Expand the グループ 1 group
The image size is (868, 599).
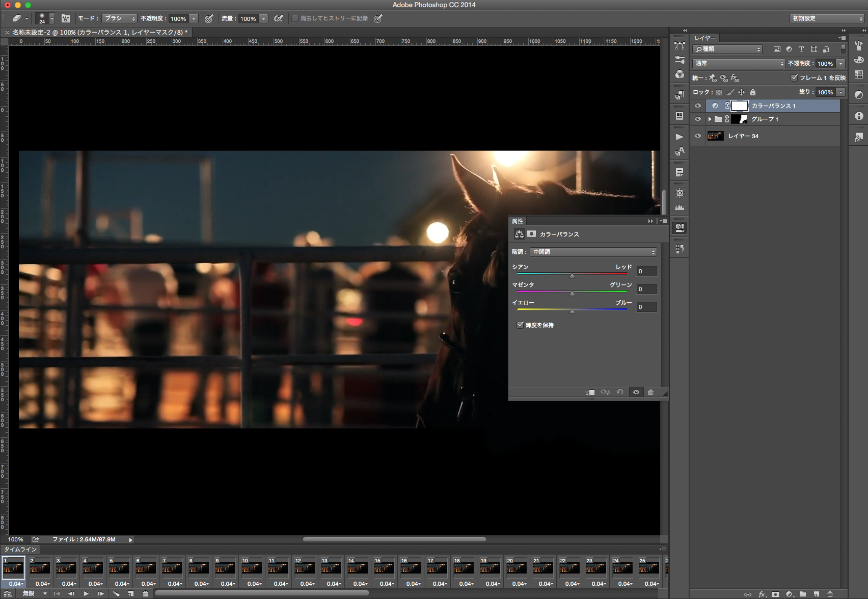(710, 119)
